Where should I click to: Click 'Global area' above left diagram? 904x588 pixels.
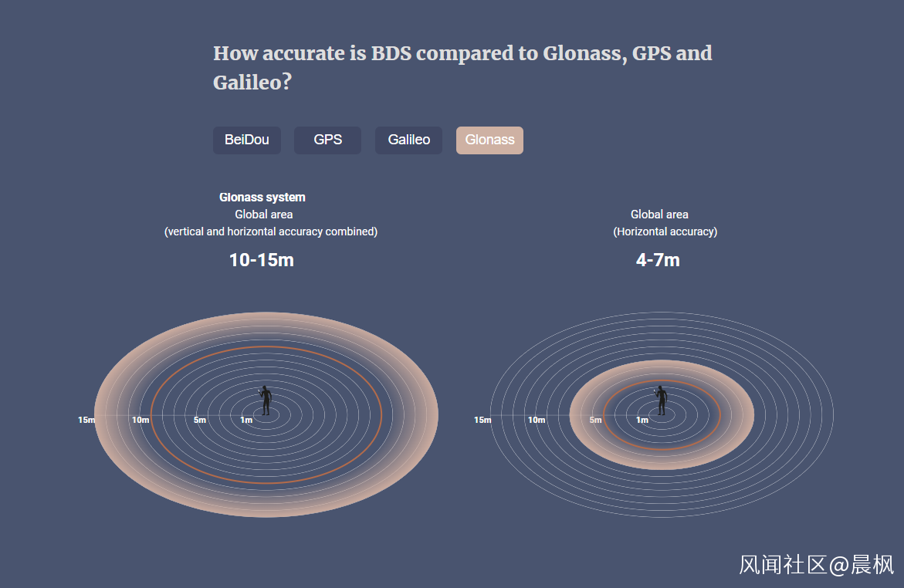coord(264,215)
